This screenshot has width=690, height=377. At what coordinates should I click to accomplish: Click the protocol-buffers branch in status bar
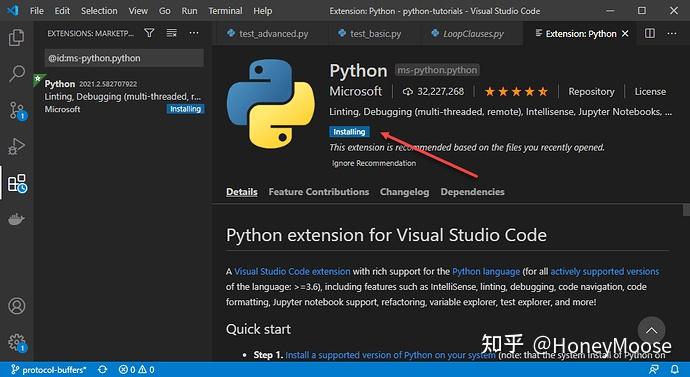48,370
